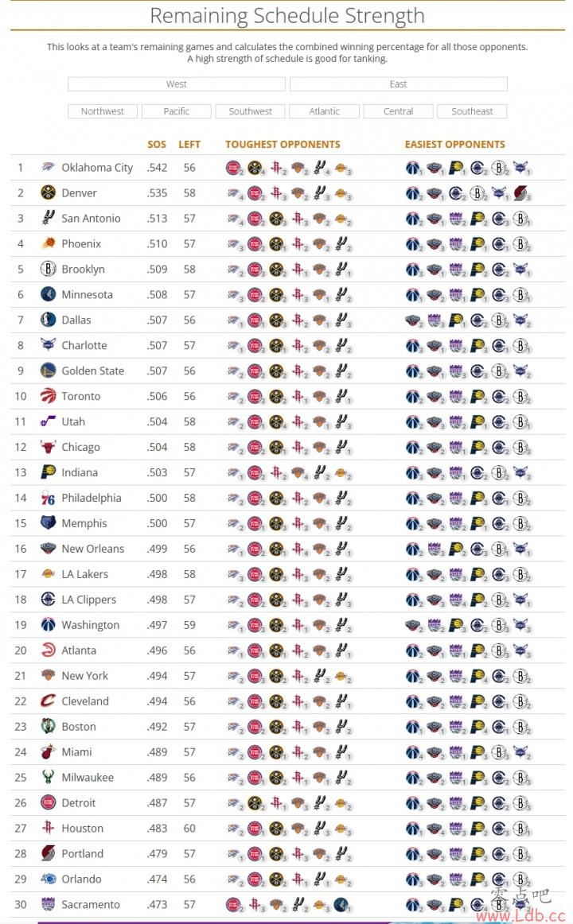This screenshot has height=924, width=573.
Task: Click the Utah Jazz logo icon
Action: coord(49,421)
